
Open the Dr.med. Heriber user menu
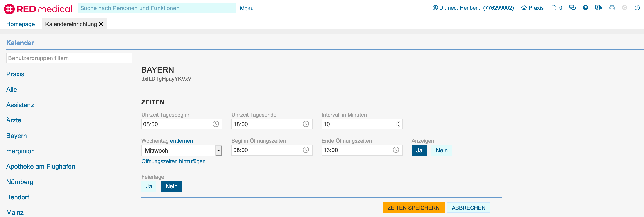coord(473,8)
